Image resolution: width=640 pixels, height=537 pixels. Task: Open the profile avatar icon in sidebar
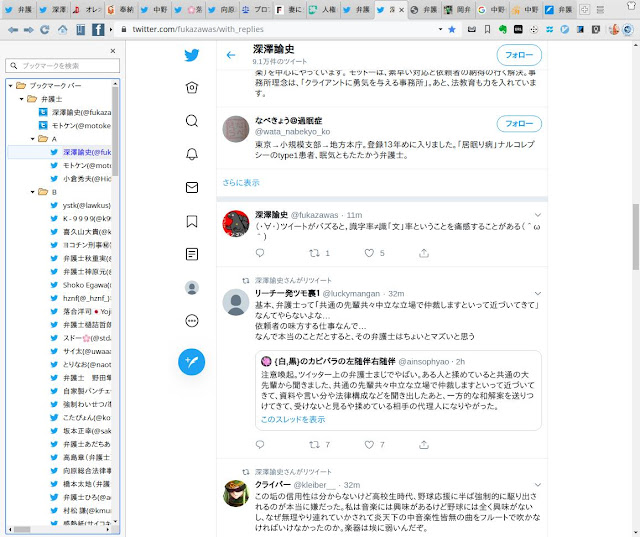191,288
